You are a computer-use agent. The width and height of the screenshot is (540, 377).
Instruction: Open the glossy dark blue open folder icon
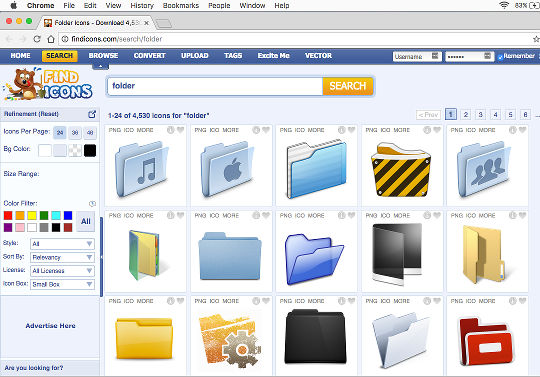314,259
